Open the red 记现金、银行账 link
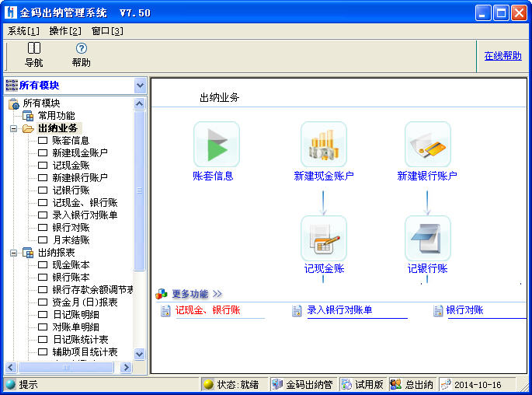 pos(207,310)
